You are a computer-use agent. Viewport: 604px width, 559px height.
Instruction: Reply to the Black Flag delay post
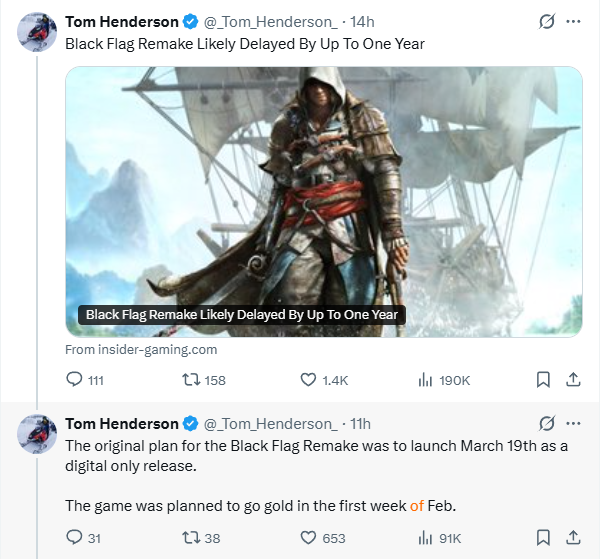coord(74,380)
